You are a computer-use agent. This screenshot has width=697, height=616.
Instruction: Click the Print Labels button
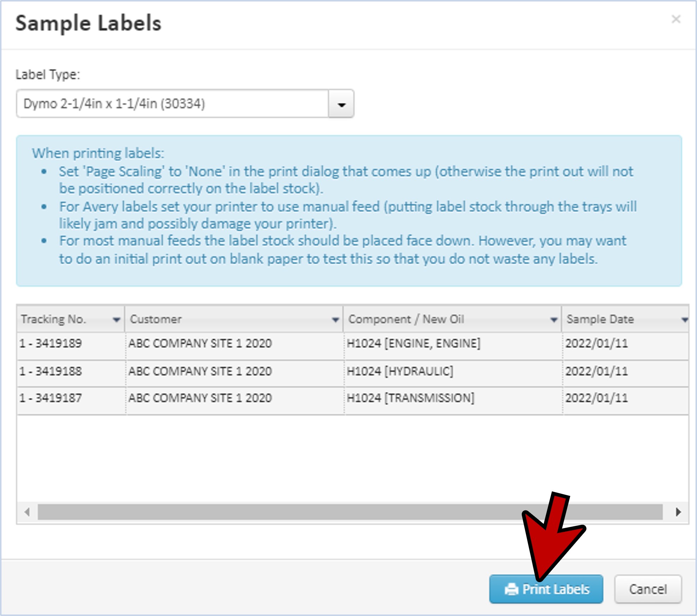click(555, 589)
